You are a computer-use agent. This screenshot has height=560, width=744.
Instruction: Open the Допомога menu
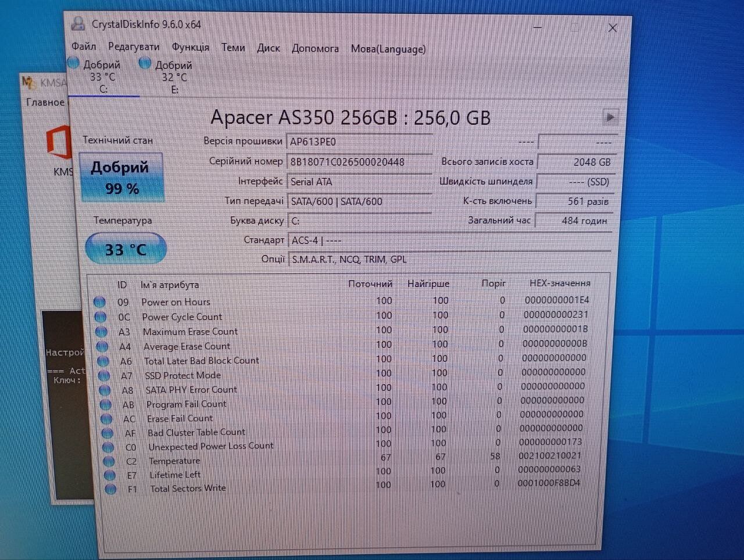(x=315, y=48)
